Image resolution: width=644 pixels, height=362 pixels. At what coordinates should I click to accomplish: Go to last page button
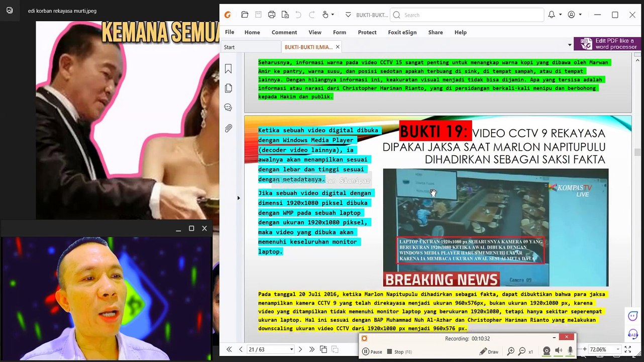[312, 349]
